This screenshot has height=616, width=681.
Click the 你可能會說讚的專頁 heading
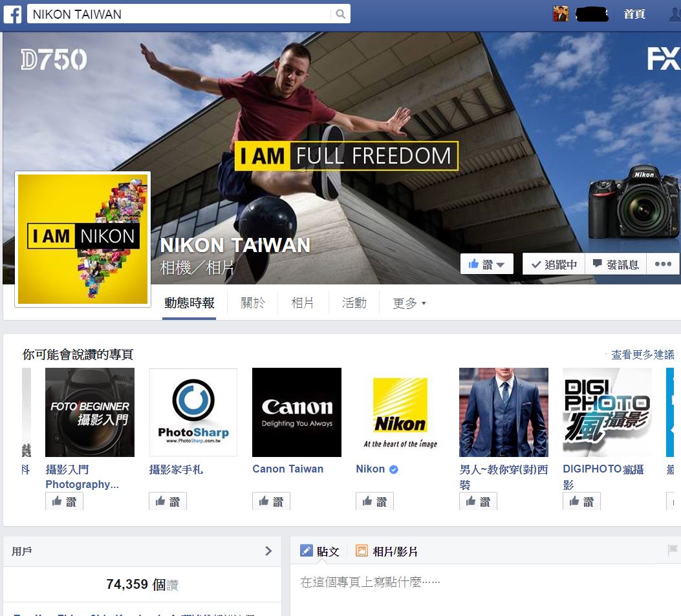[x=78, y=355]
